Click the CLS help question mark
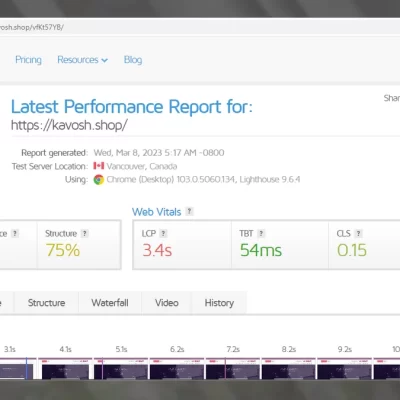The height and width of the screenshot is (400, 400). [359, 233]
